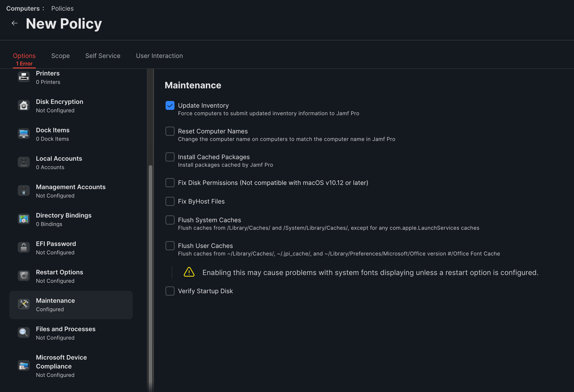Enable the Reset Computer Names checkbox
This screenshot has width=574, height=392.
pos(170,131)
